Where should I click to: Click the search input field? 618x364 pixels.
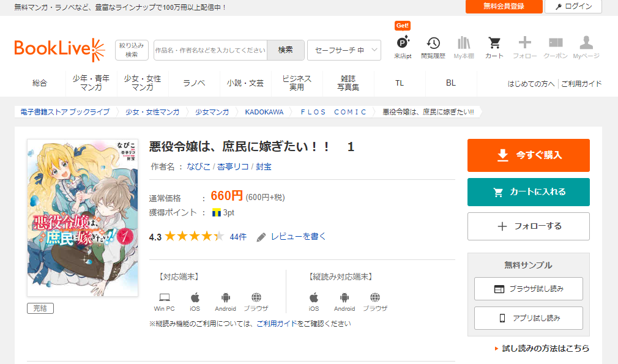pos(210,50)
